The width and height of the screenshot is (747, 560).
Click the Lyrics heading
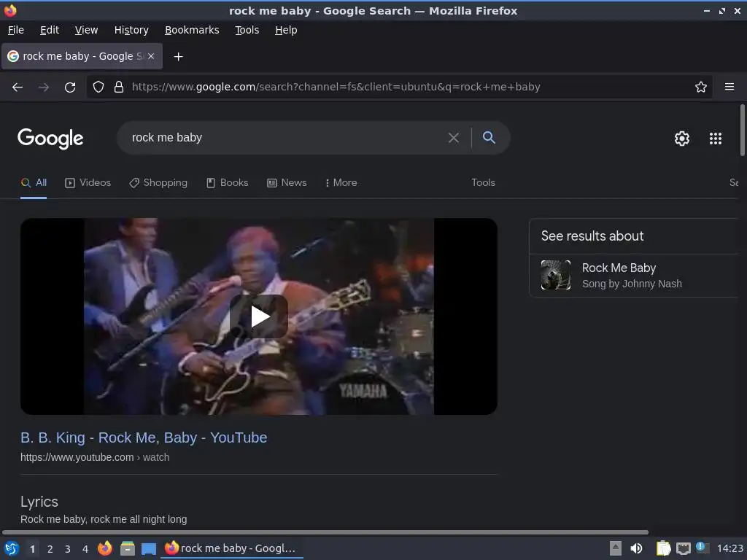39,502
